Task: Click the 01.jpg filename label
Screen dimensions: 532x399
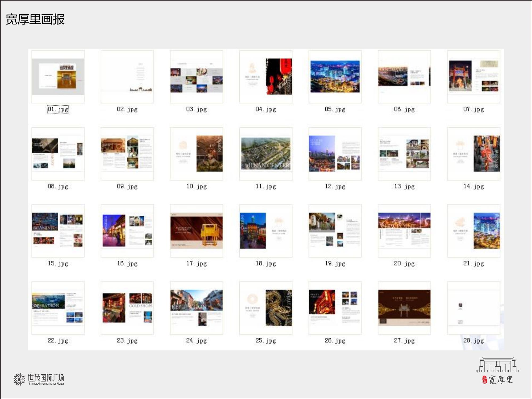Action: pos(58,109)
